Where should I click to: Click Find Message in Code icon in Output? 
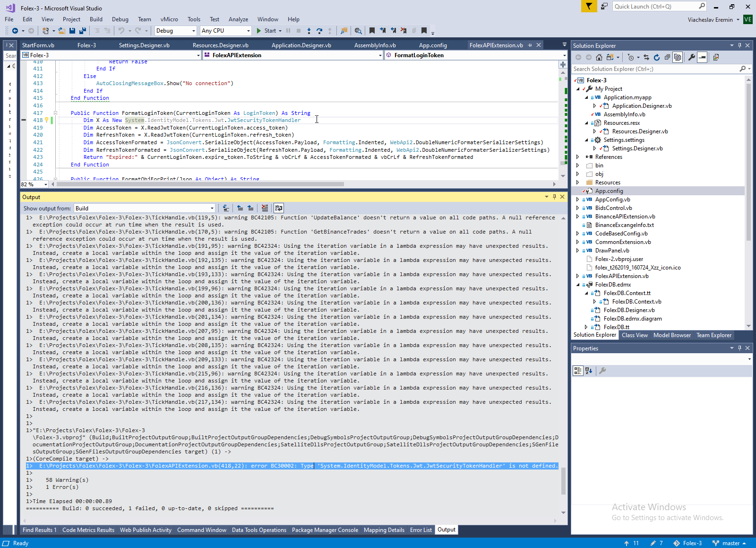coord(226,208)
